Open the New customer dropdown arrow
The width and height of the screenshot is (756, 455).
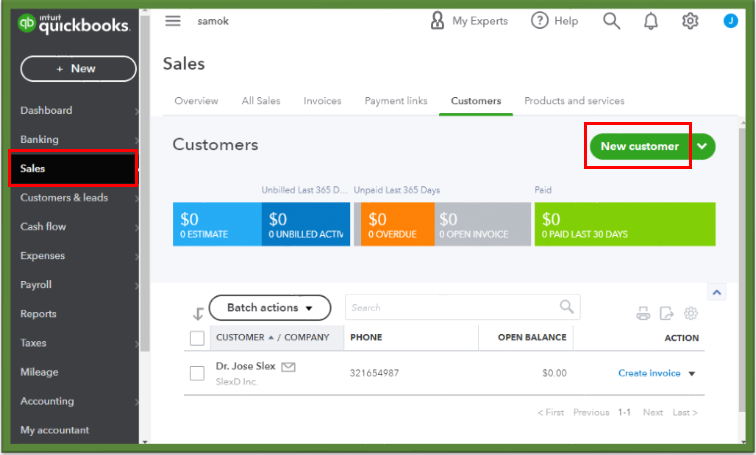point(702,146)
